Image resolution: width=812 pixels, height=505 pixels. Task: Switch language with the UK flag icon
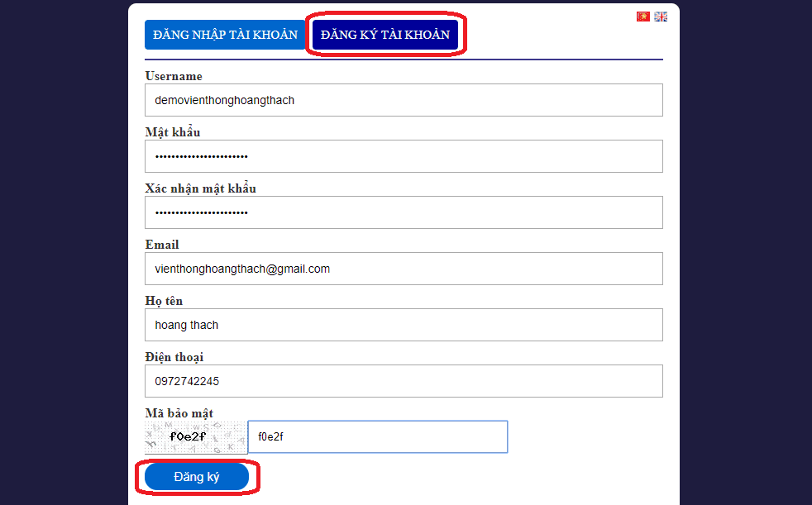[661, 17]
